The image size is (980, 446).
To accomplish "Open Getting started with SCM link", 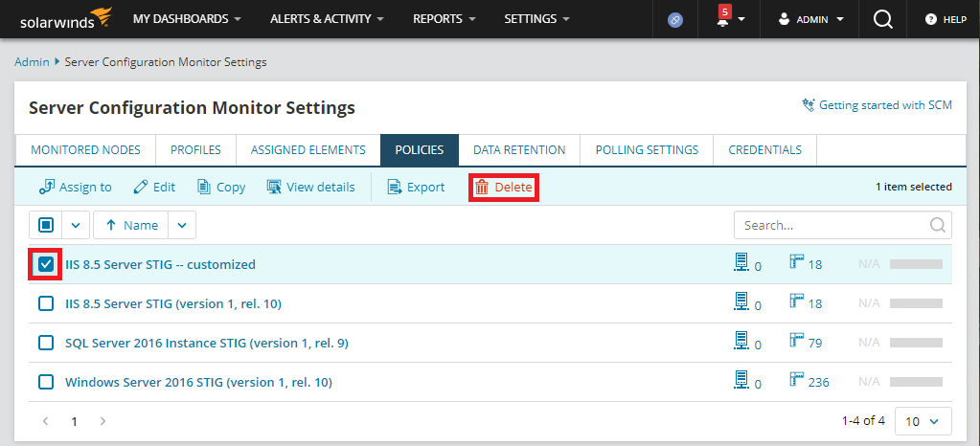I will pos(877,105).
